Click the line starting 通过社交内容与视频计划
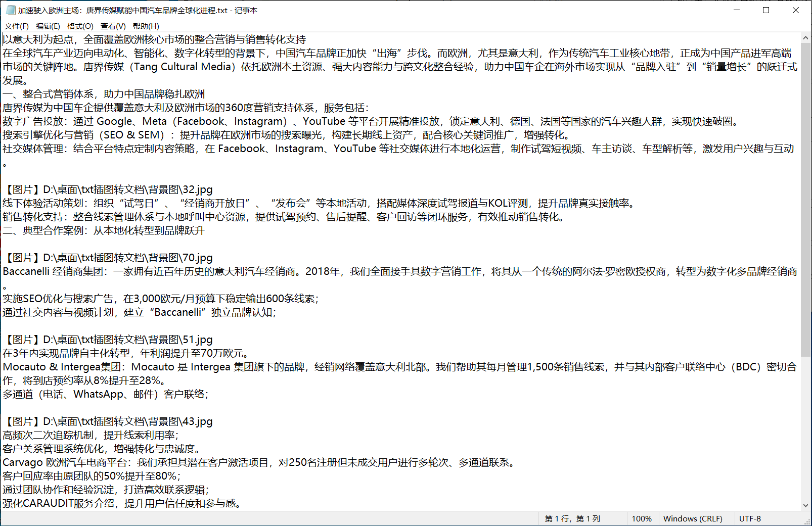 pos(140,312)
